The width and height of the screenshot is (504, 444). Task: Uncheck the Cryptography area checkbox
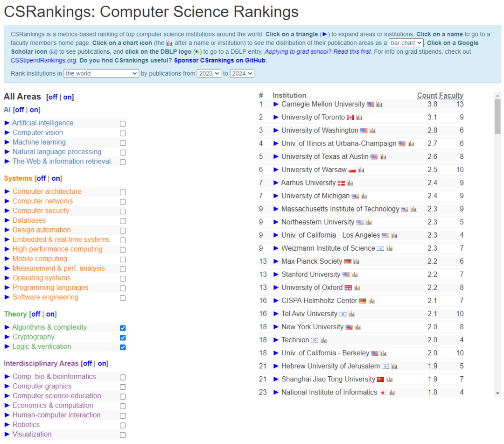pyautogui.click(x=123, y=338)
